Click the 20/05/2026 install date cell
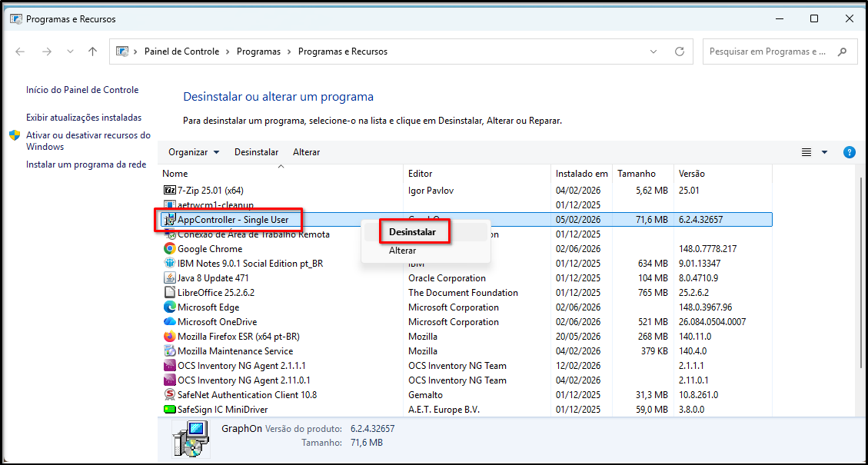 coord(578,337)
